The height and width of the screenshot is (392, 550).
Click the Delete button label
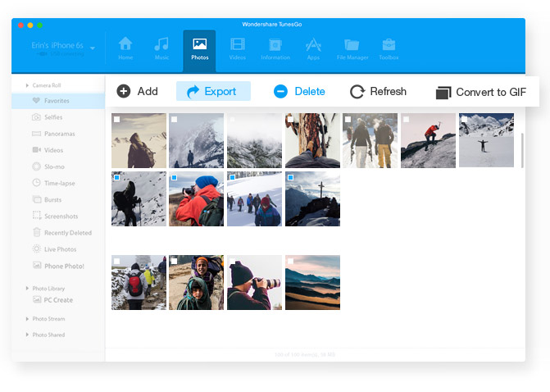point(310,91)
